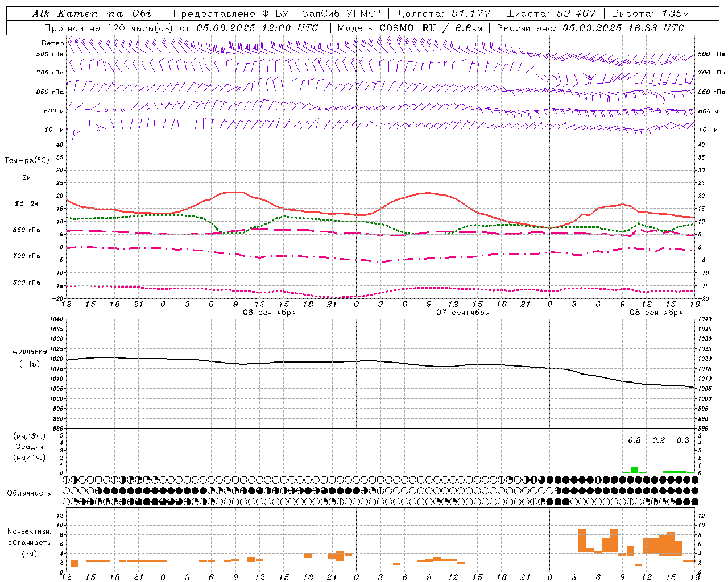Select the 'Широта: 53.467' latitude value
728x582 pixels.
pos(551,14)
